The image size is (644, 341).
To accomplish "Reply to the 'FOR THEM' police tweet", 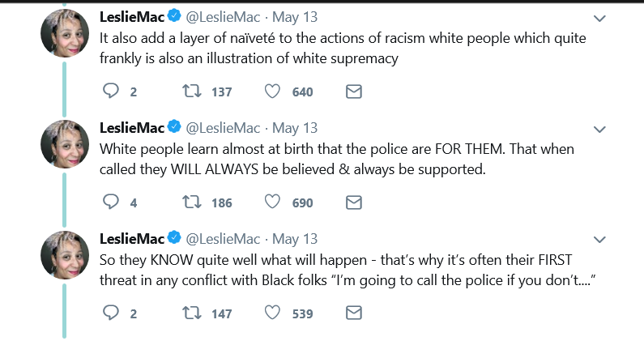I will point(111,202).
